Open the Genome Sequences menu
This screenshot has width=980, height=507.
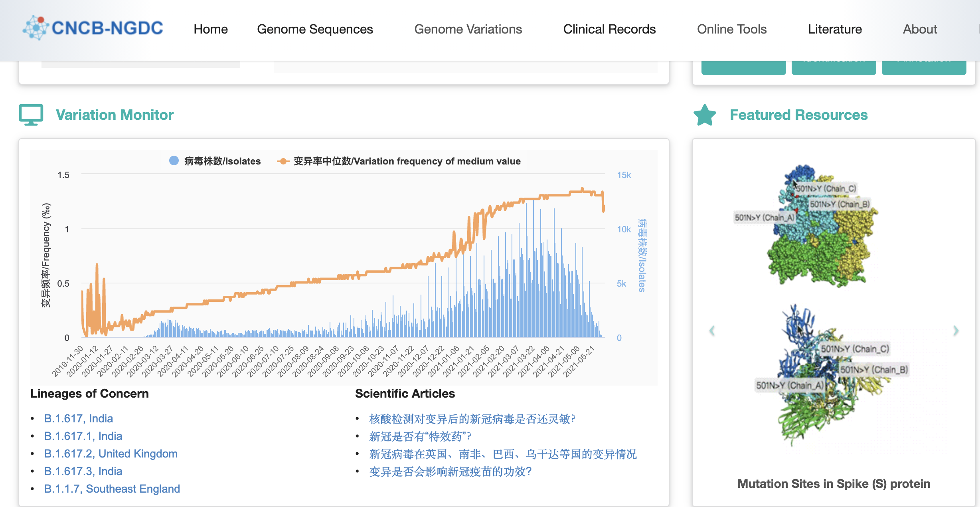pyautogui.click(x=315, y=29)
